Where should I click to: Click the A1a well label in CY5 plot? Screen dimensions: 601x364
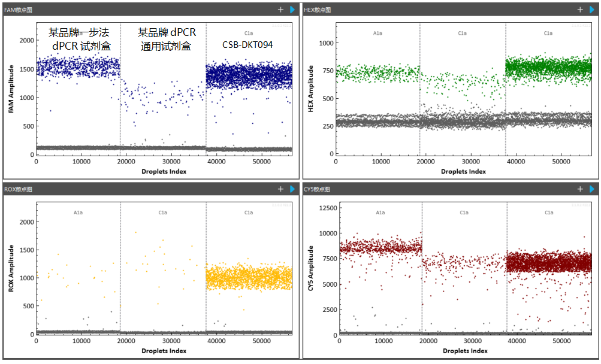click(380, 213)
